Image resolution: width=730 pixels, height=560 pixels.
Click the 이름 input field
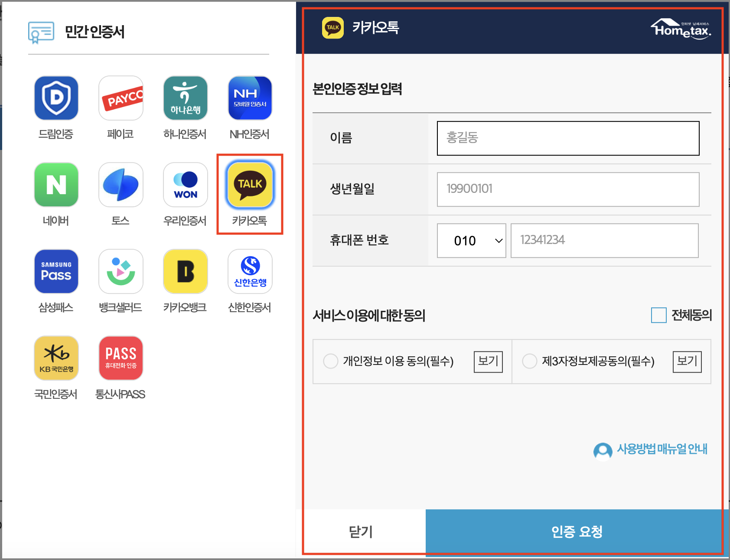pos(568,138)
